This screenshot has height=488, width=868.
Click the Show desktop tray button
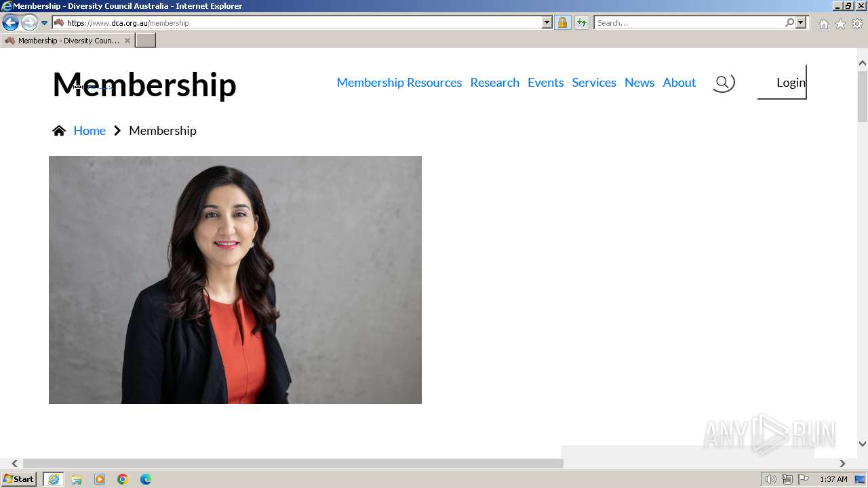[x=860, y=479]
